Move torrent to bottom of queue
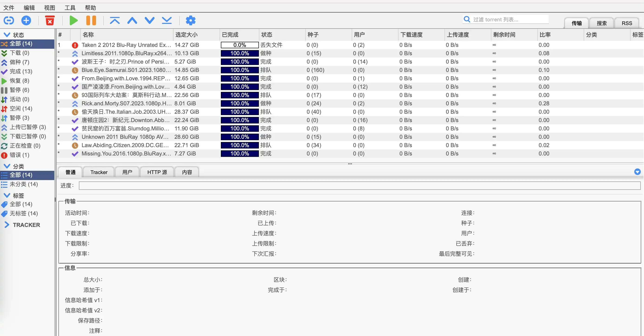The image size is (644, 336). [x=167, y=20]
